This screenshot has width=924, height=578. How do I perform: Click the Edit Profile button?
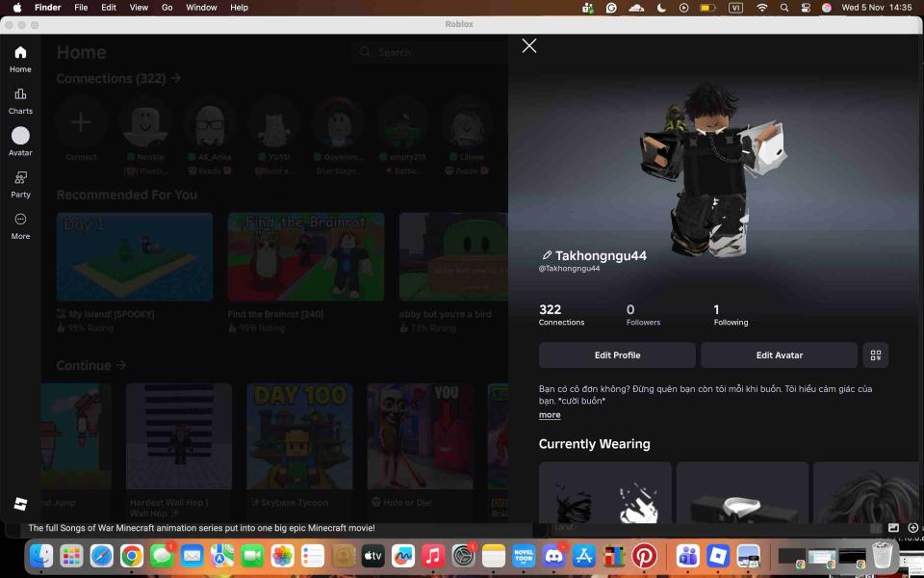(617, 355)
